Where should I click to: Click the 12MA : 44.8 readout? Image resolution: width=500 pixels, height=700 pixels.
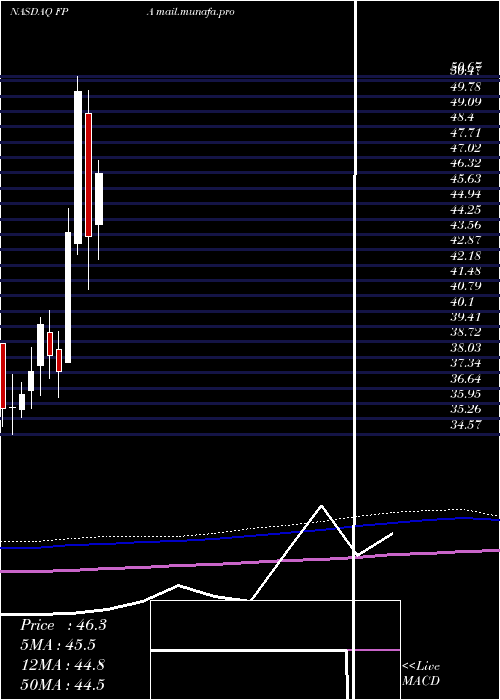coord(63,665)
